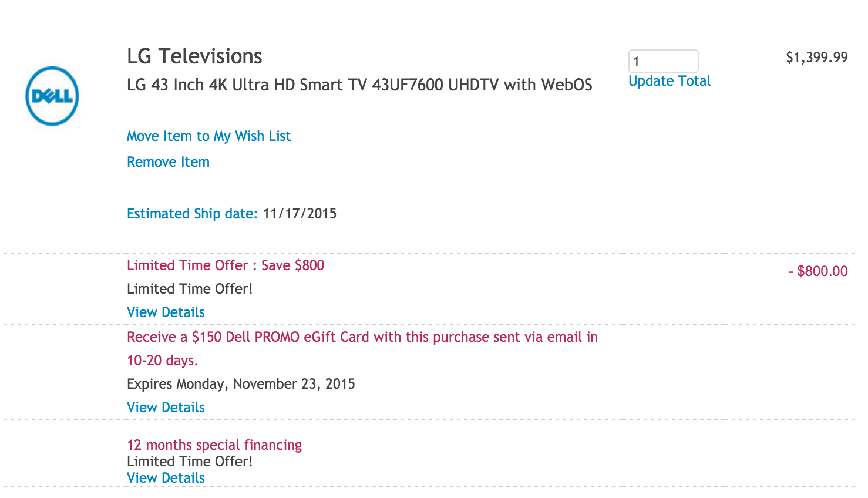Select the $150 Dell PROMO eGift Card offer
Screen dimensions: 868x498
[362, 337]
